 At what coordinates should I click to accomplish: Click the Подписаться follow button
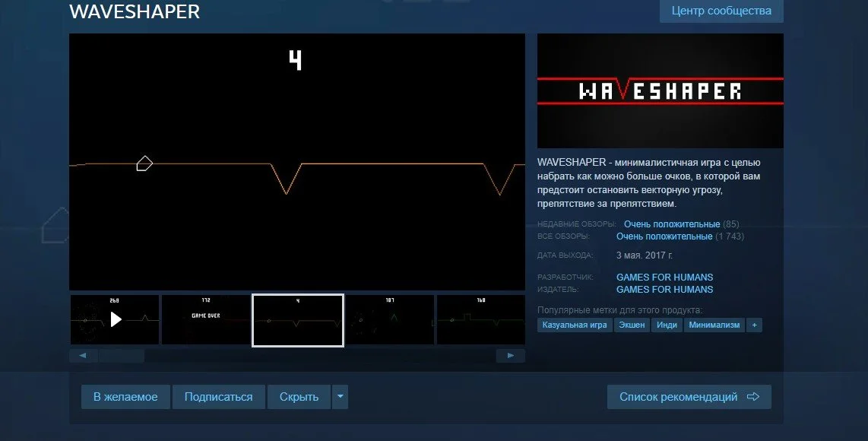click(x=219, y=397)
